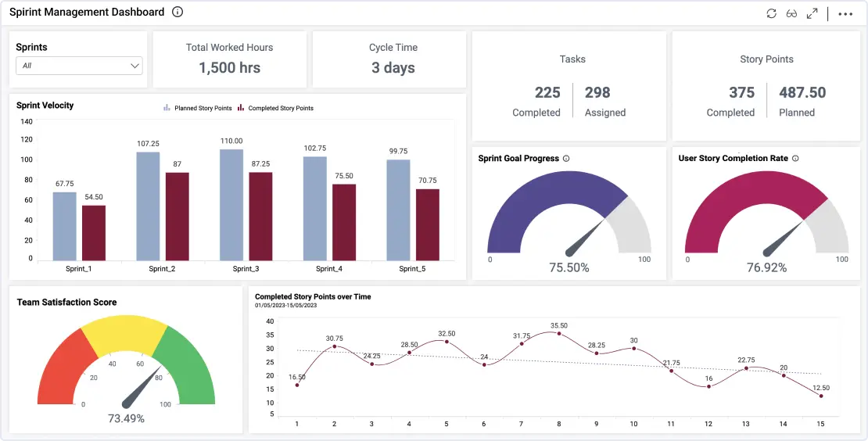Viewport: 868px width, 441px height.
Task: Select the Sprint_3 planned bar 110.00
Action: [231, 205]
